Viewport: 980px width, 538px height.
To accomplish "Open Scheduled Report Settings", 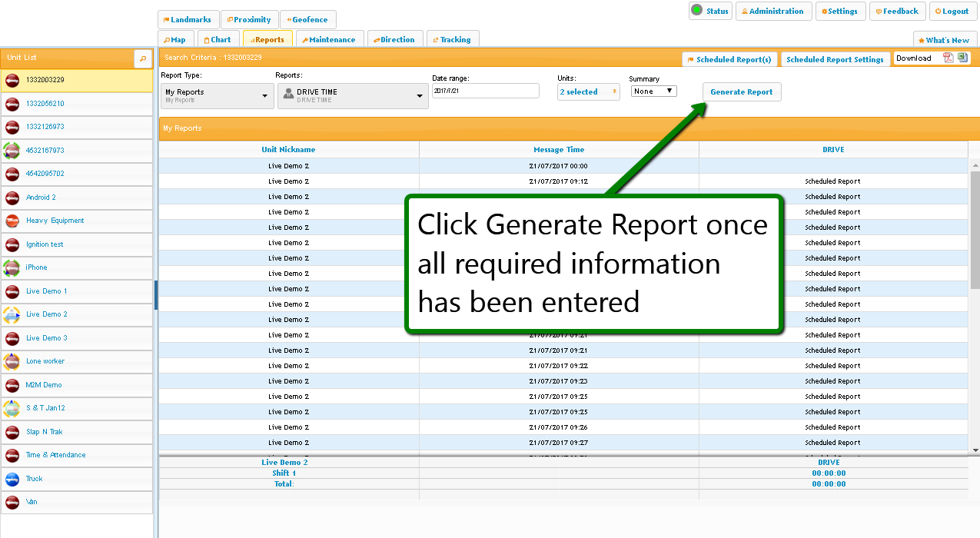I will pos(835,60).
